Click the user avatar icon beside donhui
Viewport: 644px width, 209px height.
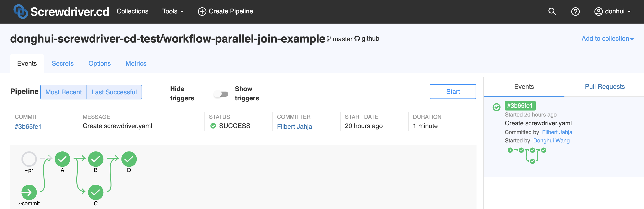(598, 12)
